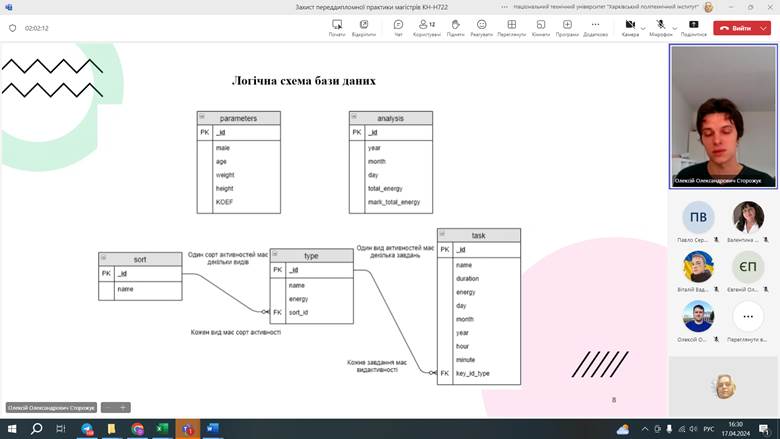
Task: Open the More actions (Додатково) menu
Action: tap(595, 27)
